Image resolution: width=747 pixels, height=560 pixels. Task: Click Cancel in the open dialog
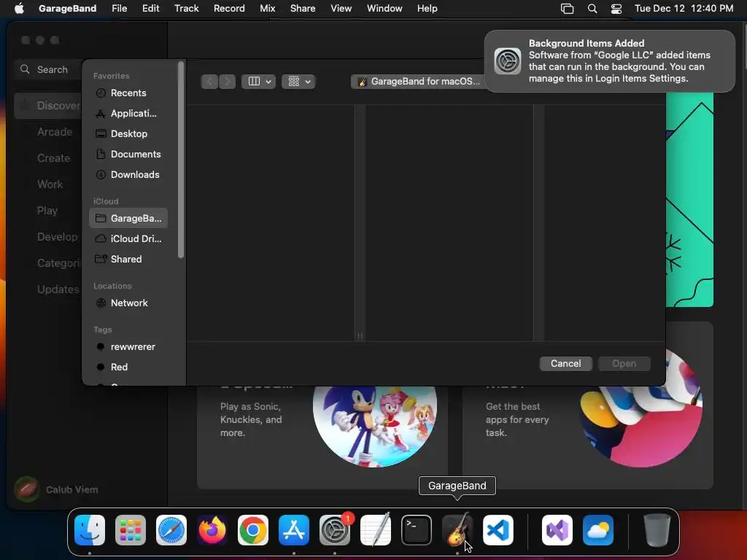(x=565, y=363)
